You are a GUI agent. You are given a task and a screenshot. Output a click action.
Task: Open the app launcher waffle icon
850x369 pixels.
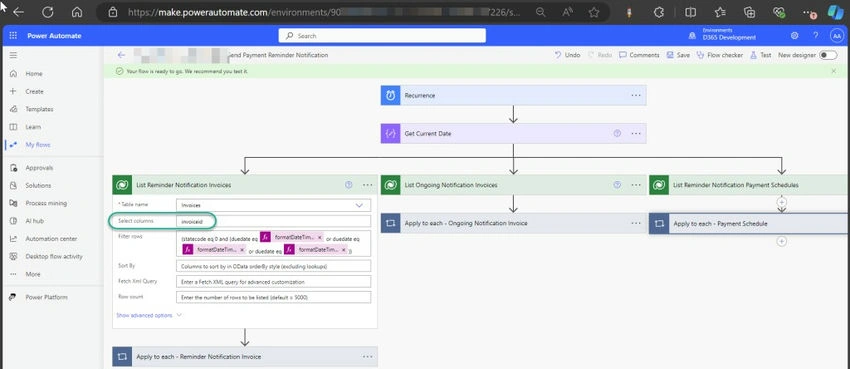pyautogui.click(x=13, y=36)
